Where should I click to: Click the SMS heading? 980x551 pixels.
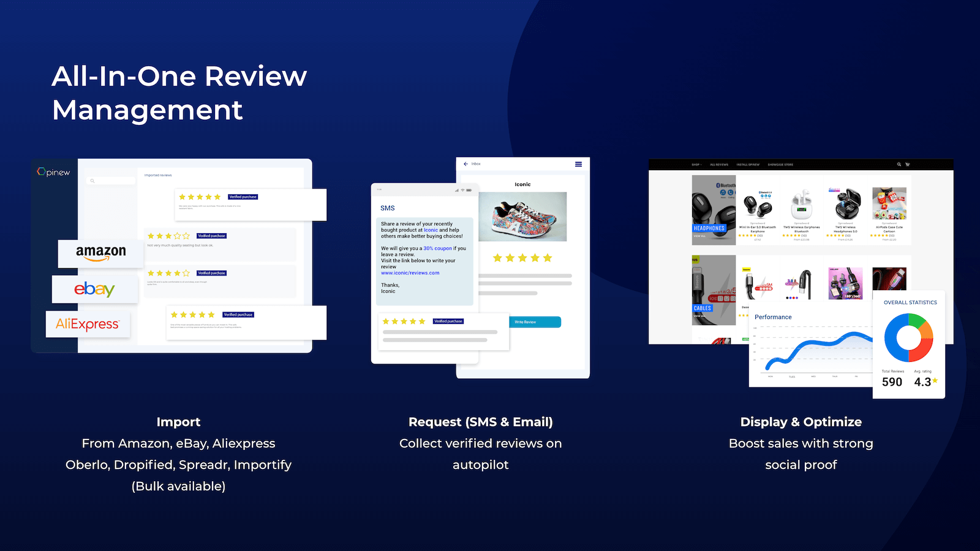pos(388,208)
